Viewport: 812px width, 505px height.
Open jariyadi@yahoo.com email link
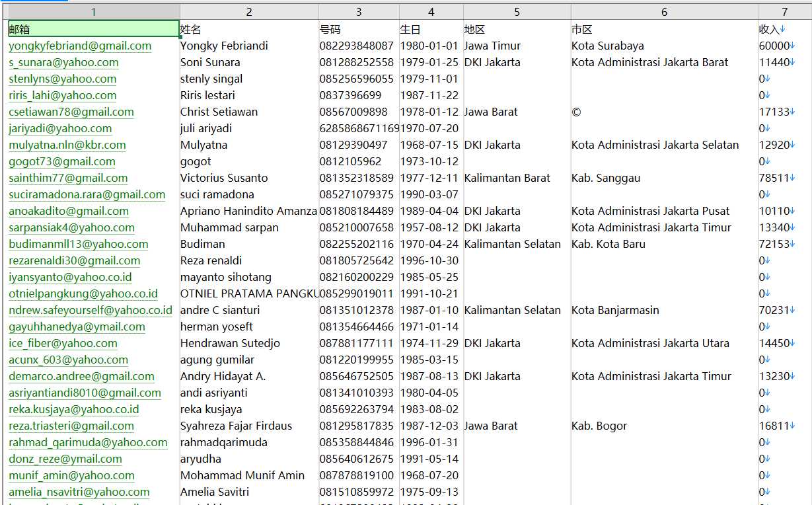click(60, 128)
